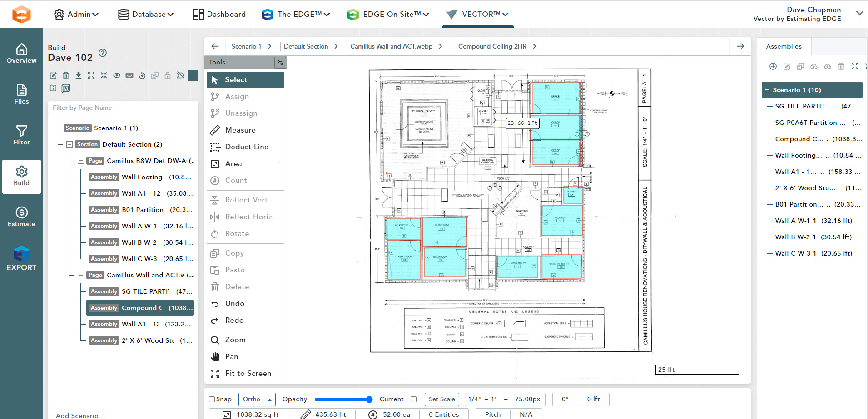Click the edit pencil icon in Build toolbar

[53, 75]
